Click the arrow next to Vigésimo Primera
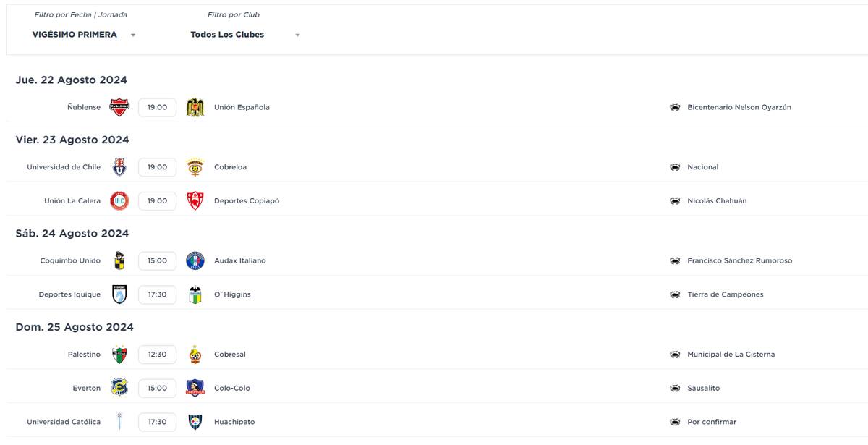868x445 pixels. pos(133,35)
